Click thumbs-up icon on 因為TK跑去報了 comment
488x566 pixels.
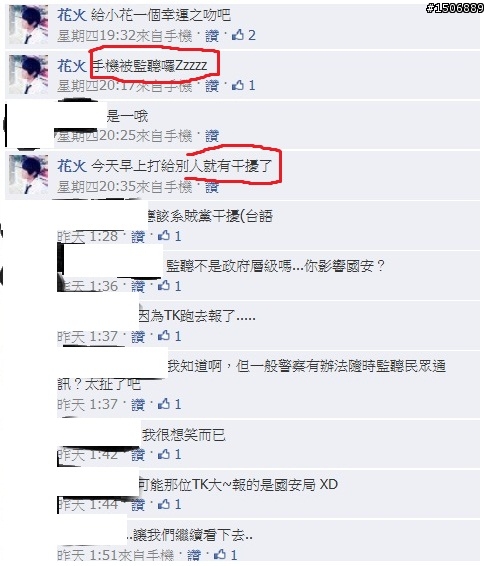pos(164,336)
